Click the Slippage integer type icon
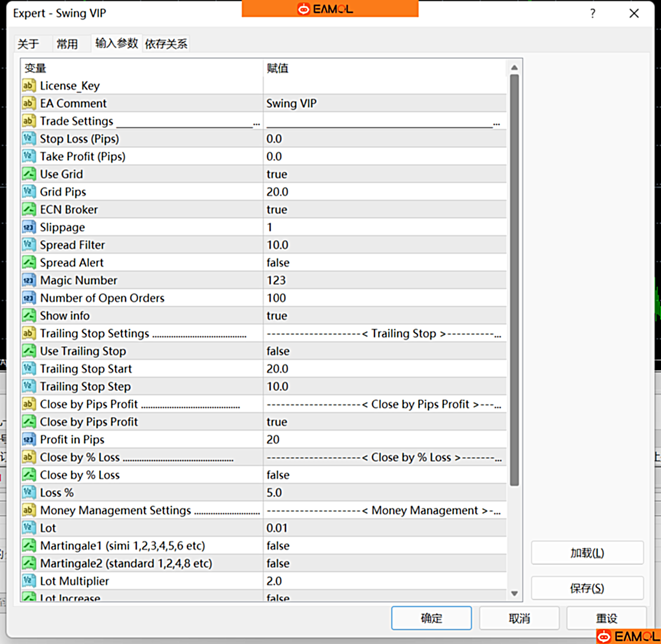The image size is (661, 644). [x=29, y=227]
